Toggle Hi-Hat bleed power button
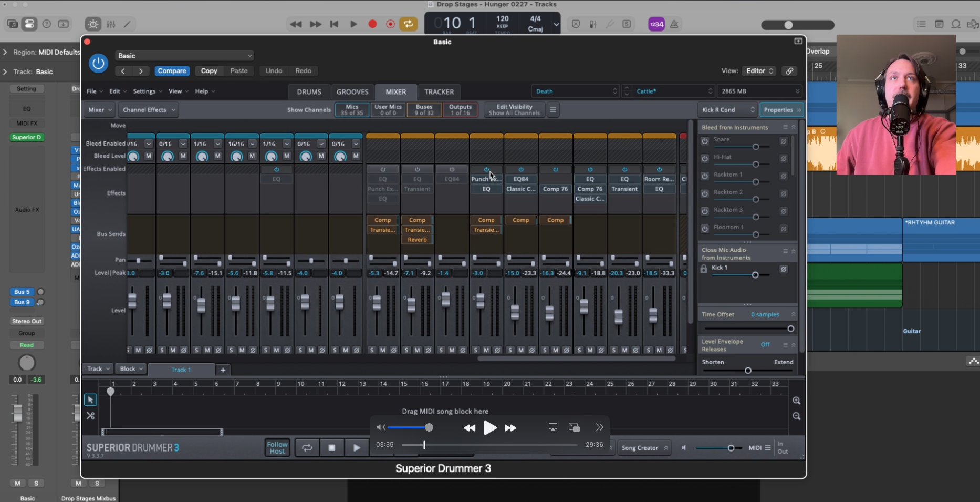Screen dimensions: 980x502 (x=705, y=158)
